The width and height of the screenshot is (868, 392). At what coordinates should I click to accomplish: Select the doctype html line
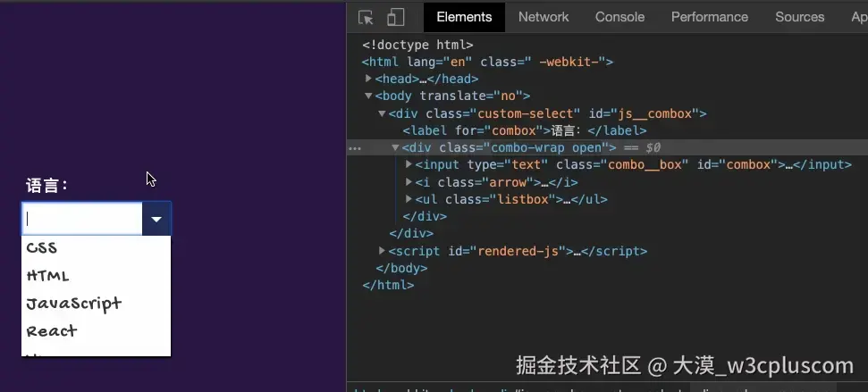click(418, 45)
